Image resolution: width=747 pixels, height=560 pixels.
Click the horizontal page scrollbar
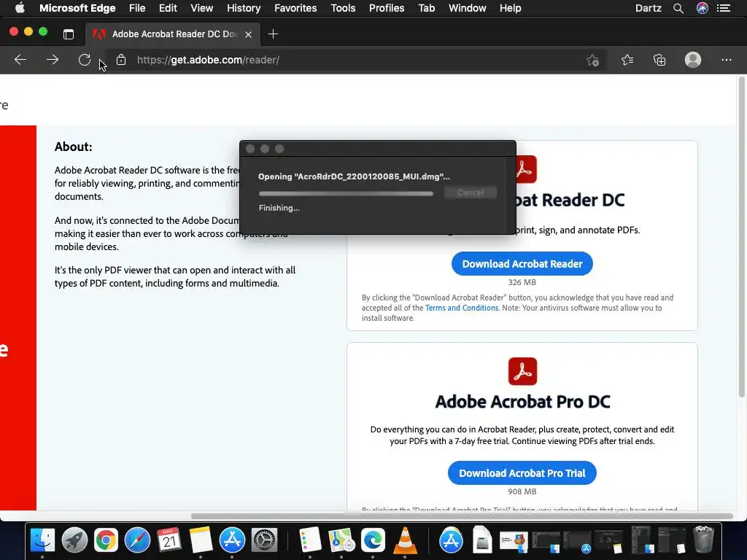[x=462, y=516]
